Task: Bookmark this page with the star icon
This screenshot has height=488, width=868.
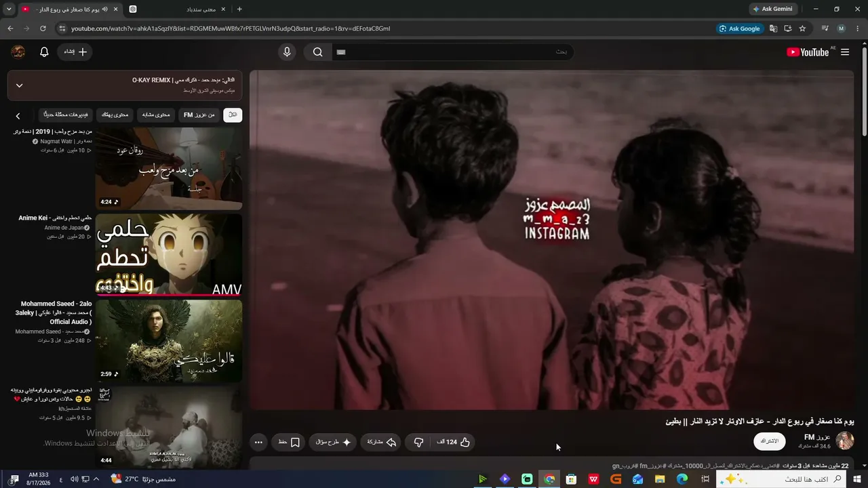Action: tap(802, 28)
